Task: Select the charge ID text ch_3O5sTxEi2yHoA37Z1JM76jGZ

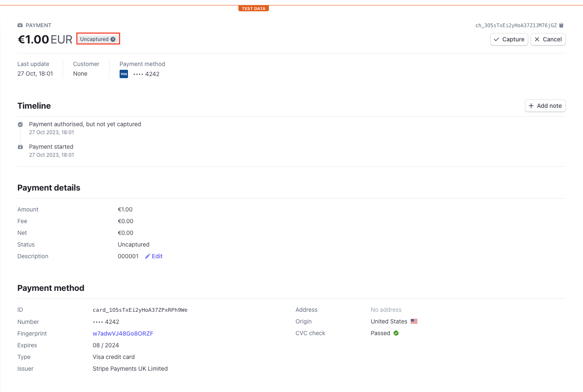Action: (x=516, y=25)
